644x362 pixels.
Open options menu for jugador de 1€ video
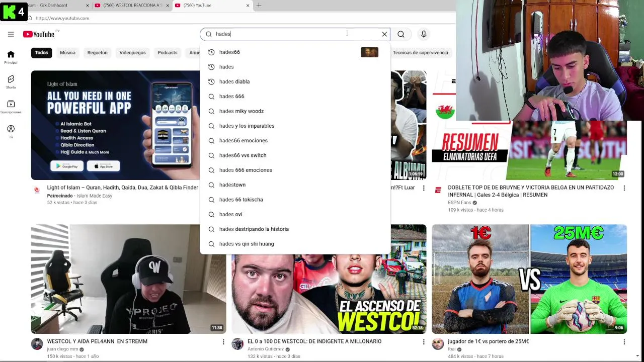(624, 342)
